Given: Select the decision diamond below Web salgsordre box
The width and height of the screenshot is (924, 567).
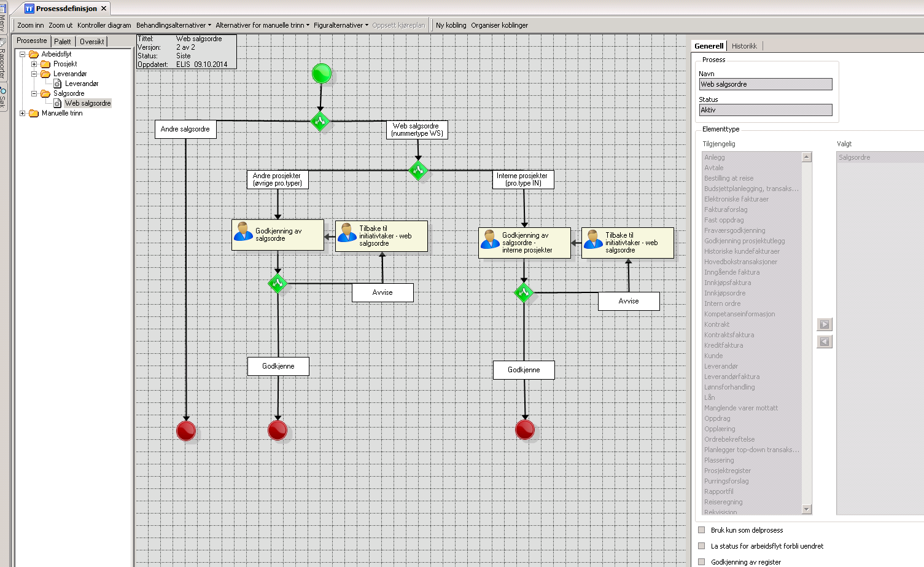Looking at the screenshot, I should [x=419, y=170].
